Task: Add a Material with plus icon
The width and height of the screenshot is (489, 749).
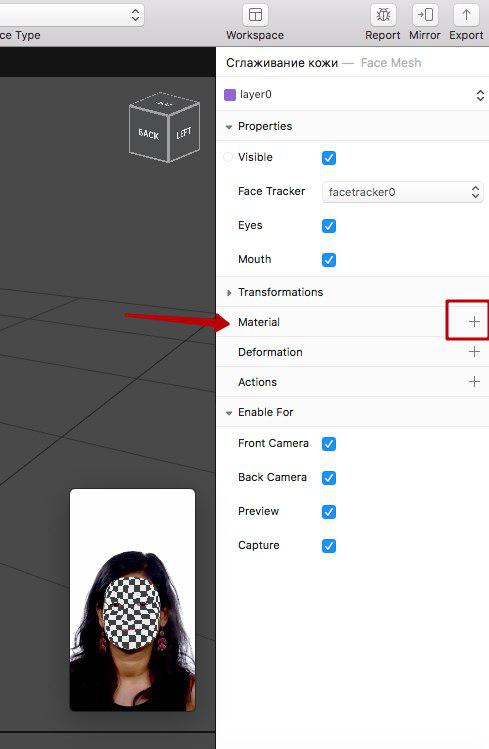Action: click(x=474, y=321)
